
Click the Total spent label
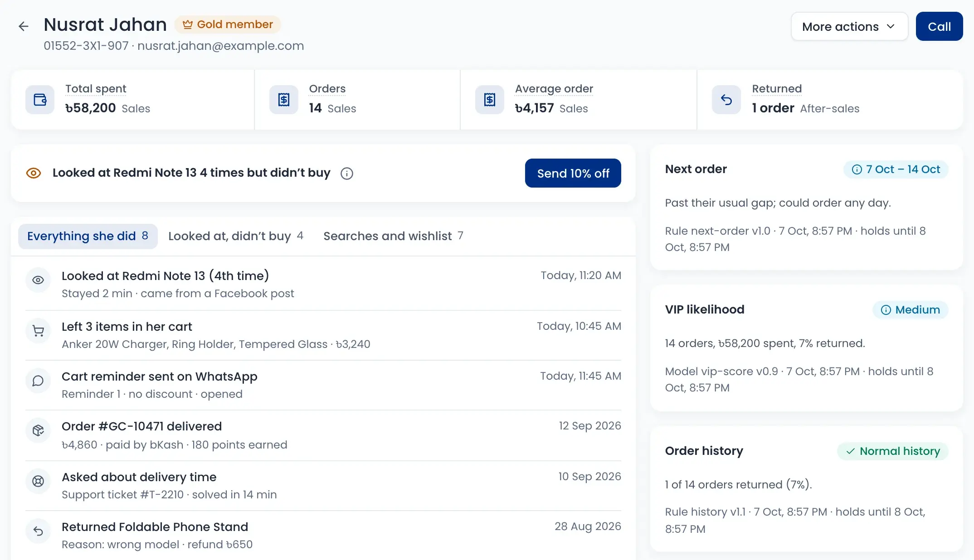click(96, 89)
